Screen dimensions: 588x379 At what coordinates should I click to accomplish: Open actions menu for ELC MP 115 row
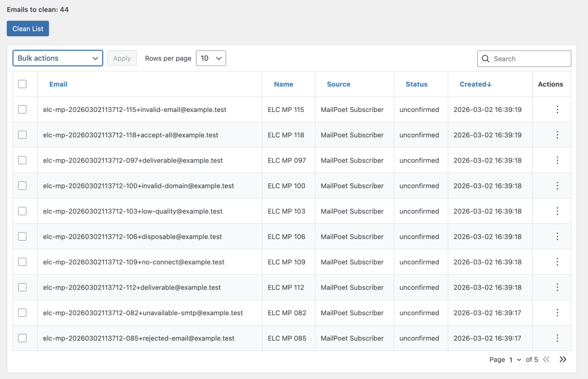click(x=557, y=110)
